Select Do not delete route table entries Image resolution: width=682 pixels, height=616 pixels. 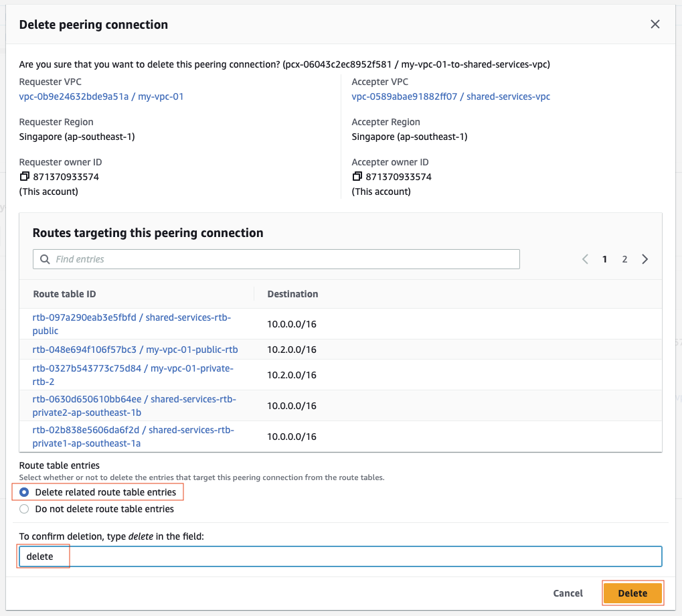(24, 508)
